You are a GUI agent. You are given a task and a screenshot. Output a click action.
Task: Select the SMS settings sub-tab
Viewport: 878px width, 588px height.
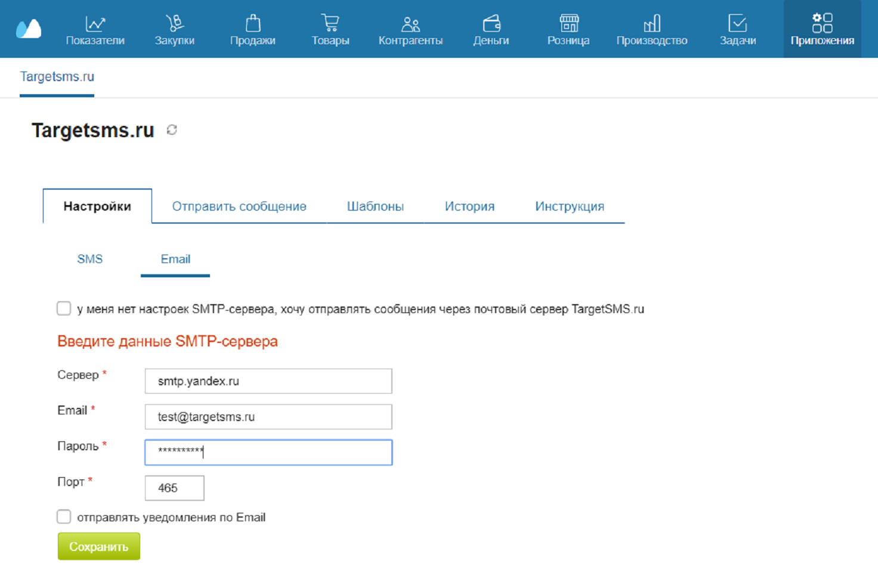coord(90,259)
